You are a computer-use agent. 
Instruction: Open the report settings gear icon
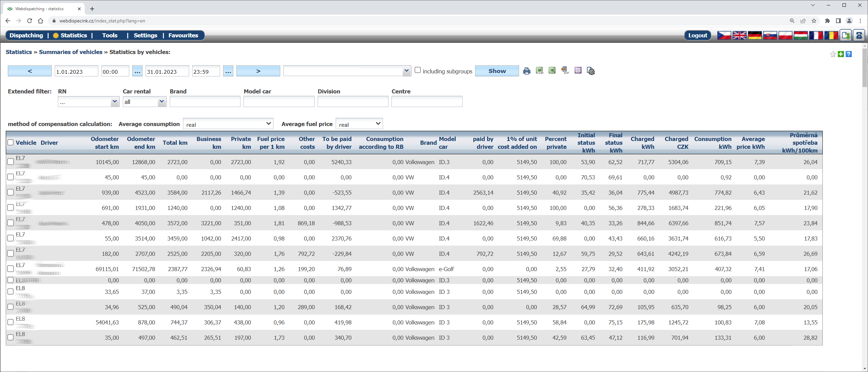pyautogui.click(x=591, y=71)
